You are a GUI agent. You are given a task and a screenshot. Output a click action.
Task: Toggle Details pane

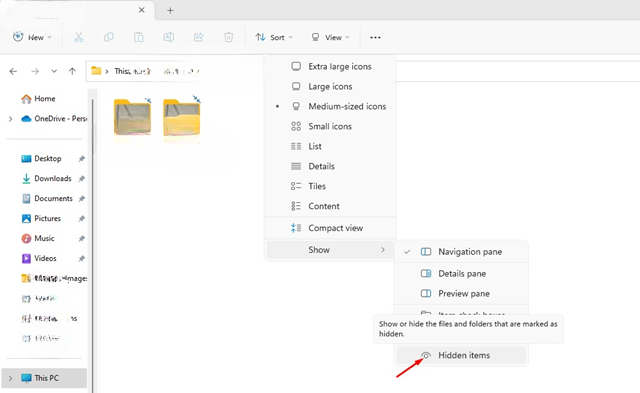click(x=461, y=273)
